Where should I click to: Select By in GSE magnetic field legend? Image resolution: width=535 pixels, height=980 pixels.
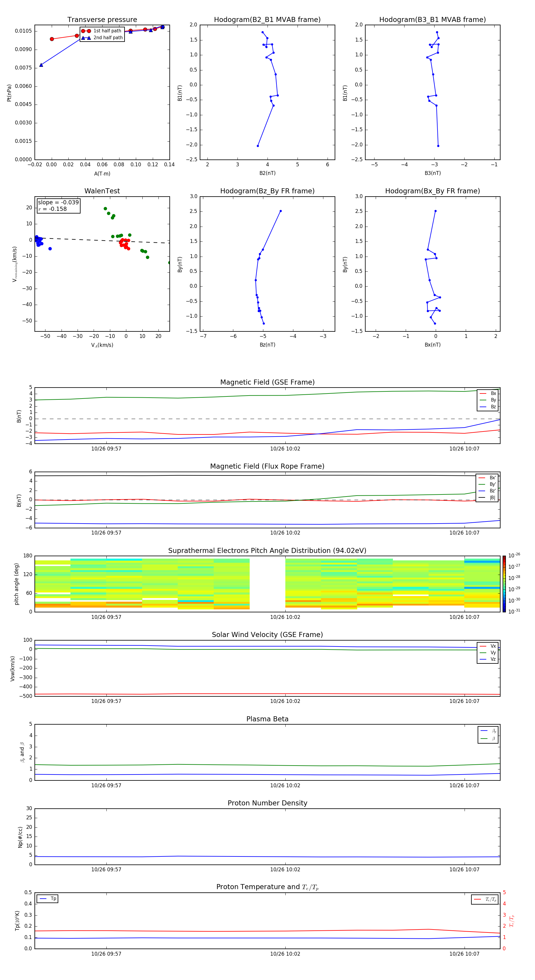coord(488,400)
